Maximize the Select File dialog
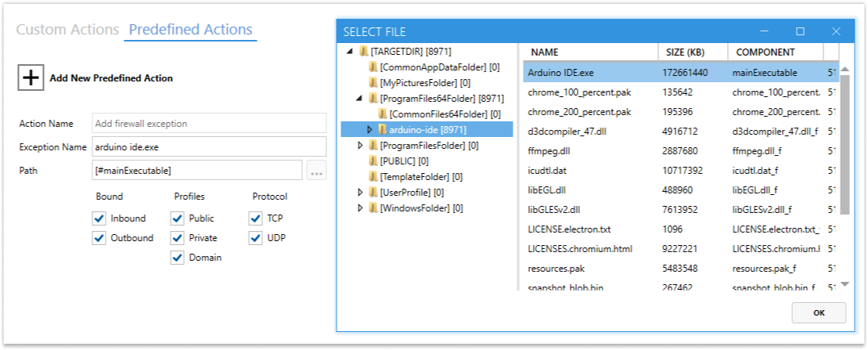 (800, 31)
